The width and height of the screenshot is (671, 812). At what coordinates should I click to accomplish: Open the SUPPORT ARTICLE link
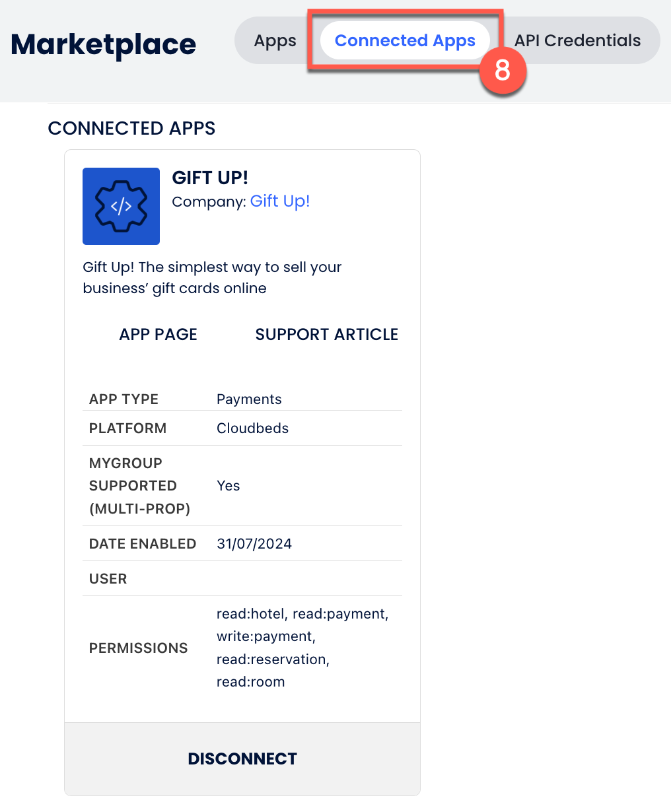pos(327,335)
